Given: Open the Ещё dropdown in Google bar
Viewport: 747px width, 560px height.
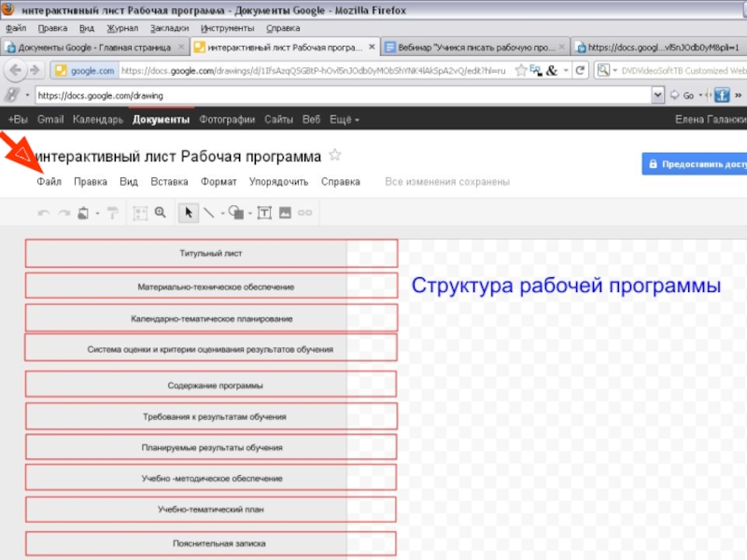Looking at the screenshot, I should pyautogui.click(x=345, y=119).
